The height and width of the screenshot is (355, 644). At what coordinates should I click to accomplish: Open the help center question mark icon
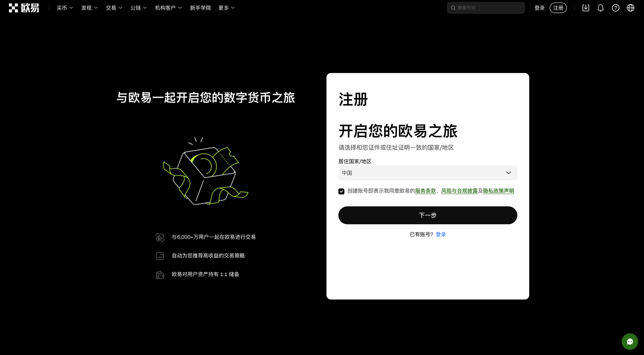(x=616, y=8)
